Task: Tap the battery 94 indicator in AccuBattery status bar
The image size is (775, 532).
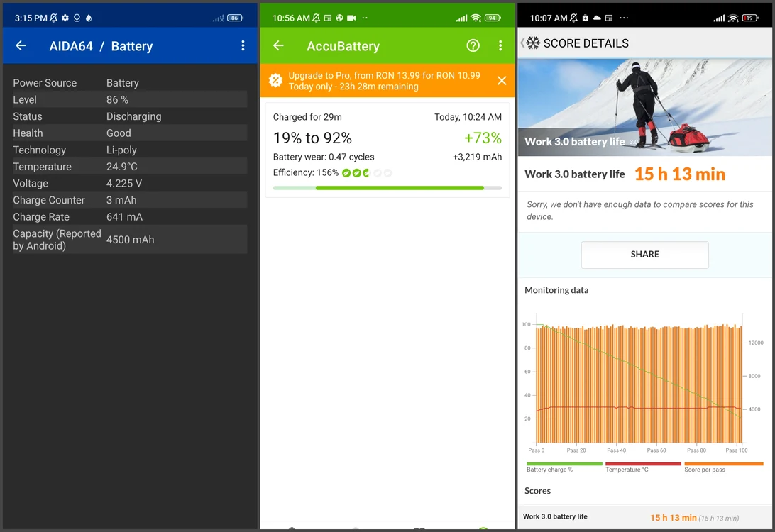Action: (x=493, y=18)
